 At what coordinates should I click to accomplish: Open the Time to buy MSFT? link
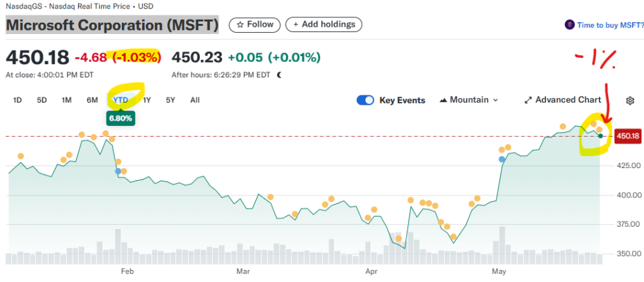610,25
